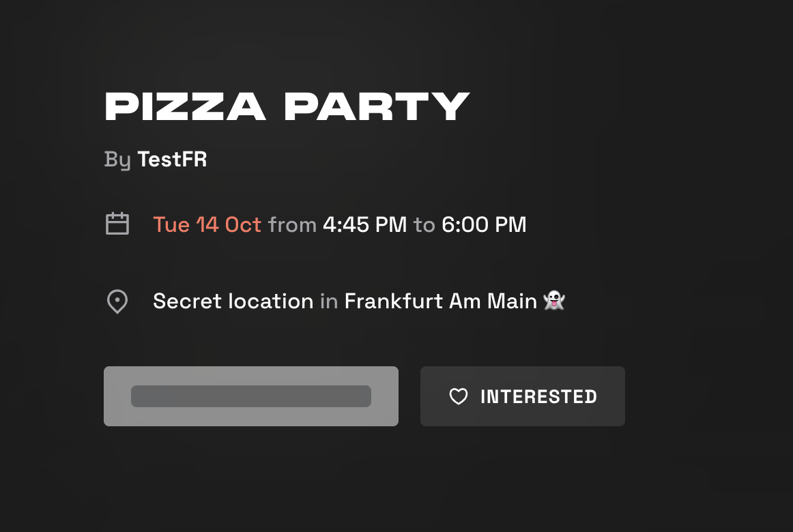
Task: Select the calendar icon to view event schedule
Action: [117, 223]
